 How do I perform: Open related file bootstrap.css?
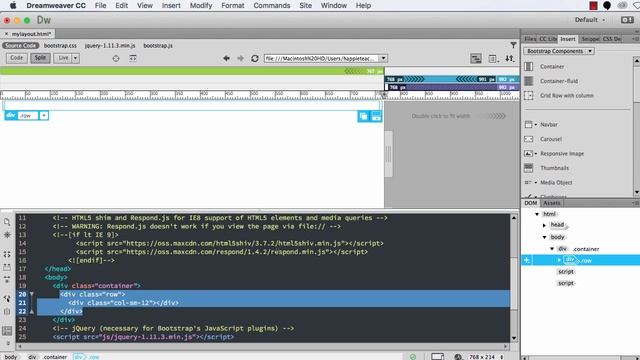[x=60, y=46]
